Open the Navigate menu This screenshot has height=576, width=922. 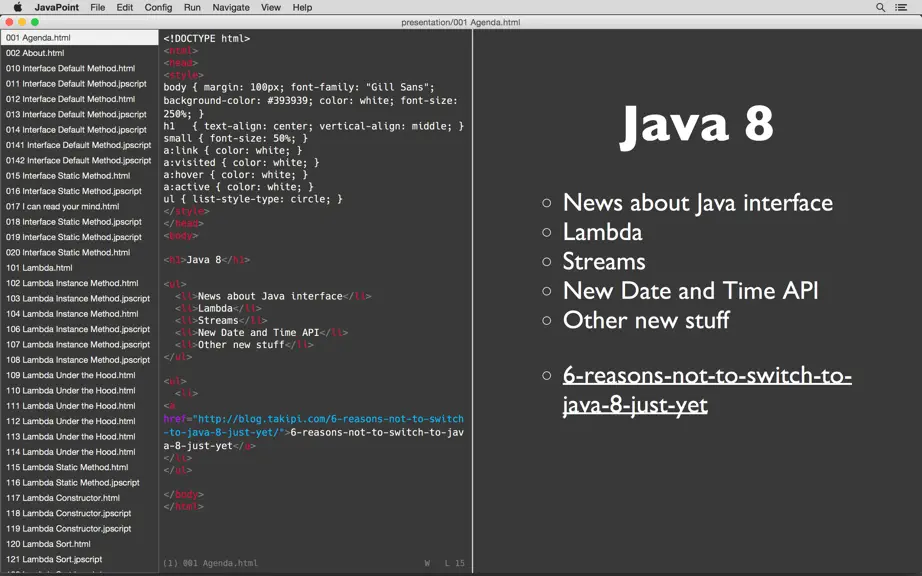click(231, 7)
